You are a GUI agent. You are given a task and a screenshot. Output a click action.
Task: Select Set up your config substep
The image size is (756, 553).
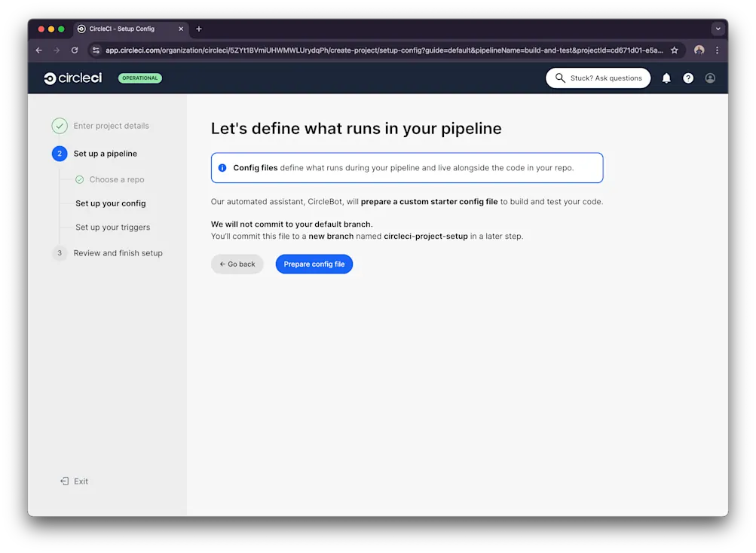coord(110,203)
